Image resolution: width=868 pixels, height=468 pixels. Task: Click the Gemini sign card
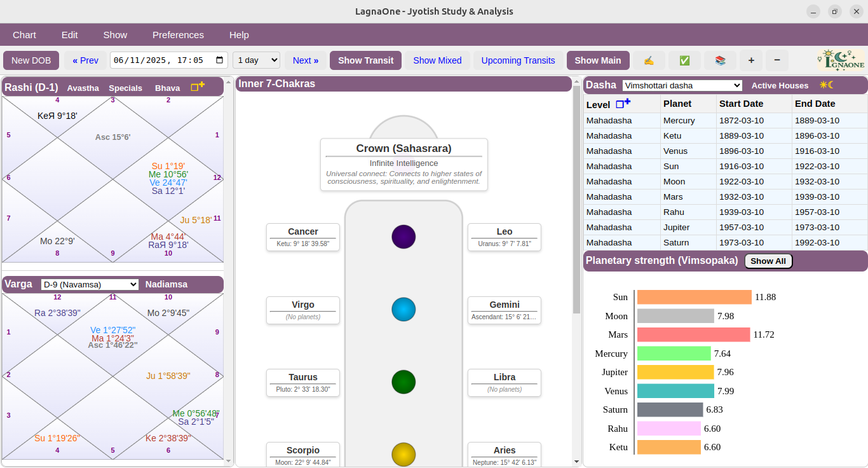click(505, 310)
